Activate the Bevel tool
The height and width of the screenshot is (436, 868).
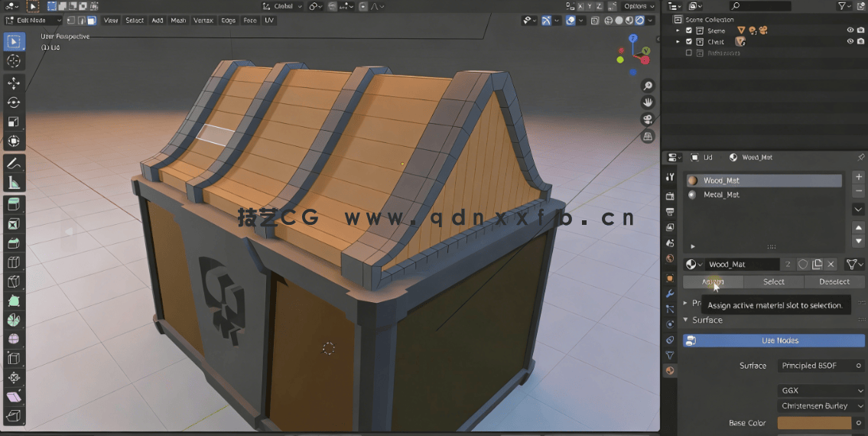click(x=14, y=243)
